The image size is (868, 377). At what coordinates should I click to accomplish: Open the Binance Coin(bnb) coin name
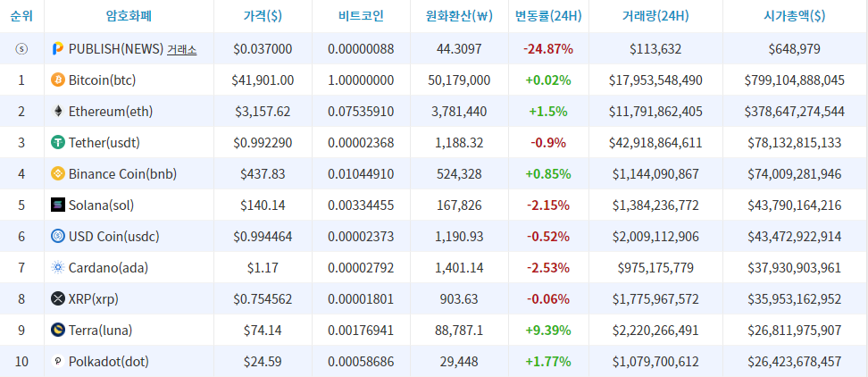click(x=122, y=174)
